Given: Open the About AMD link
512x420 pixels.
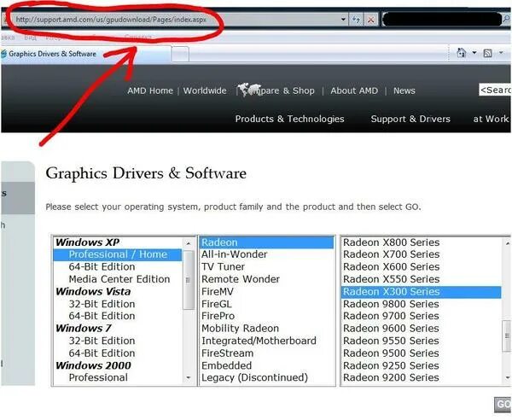Looking at the screenshot, I should coord(354,90).
